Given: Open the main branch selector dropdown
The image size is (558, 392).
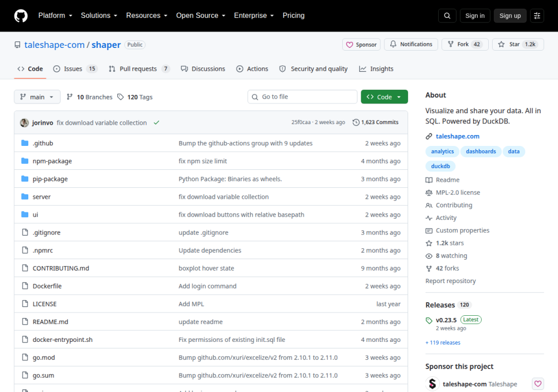Looking at the screenshot, I should point(37,97).
